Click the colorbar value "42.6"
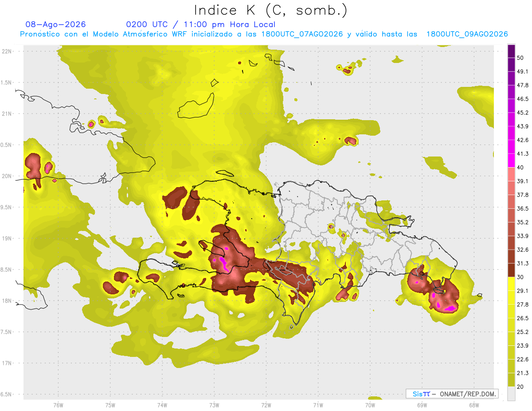The height and width of the screenshot is (411, 532). tap(523, 140)
